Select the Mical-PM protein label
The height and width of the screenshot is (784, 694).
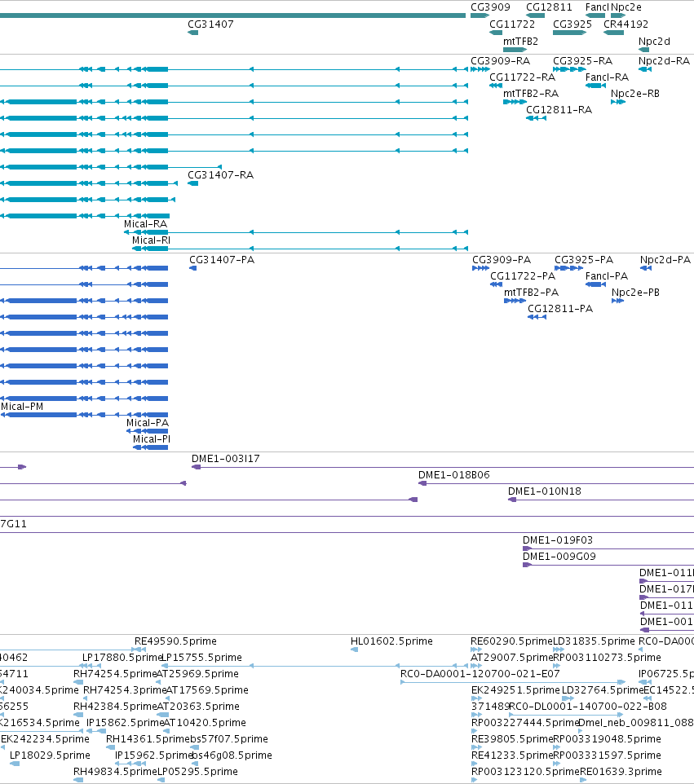pyautogui.click(x=22, y=407)
